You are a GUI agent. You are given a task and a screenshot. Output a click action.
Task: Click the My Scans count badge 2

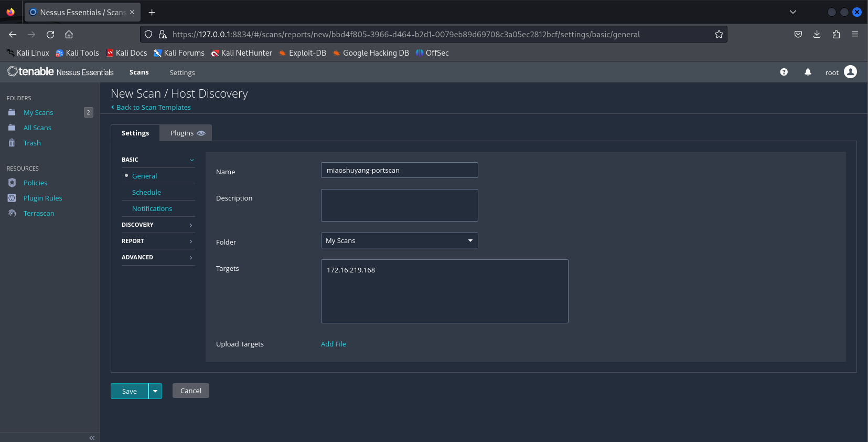click(x=89, y=112)
